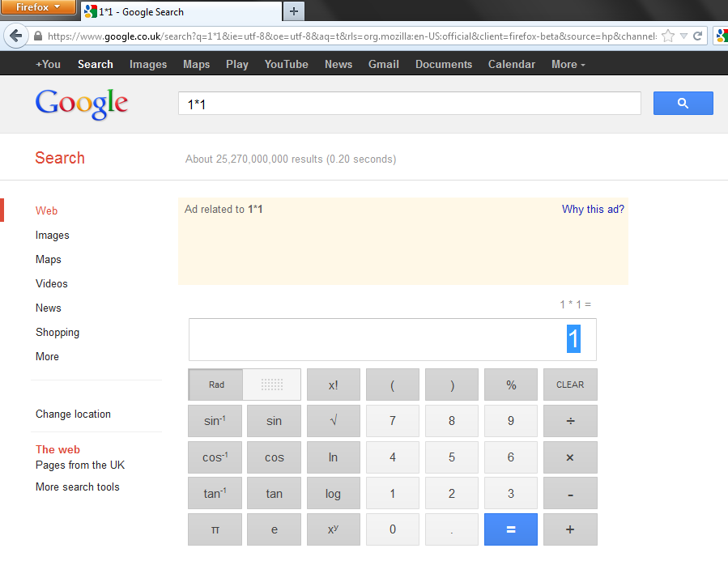
Task: Click CLEAR on the calculator
Action: (570, 385)
